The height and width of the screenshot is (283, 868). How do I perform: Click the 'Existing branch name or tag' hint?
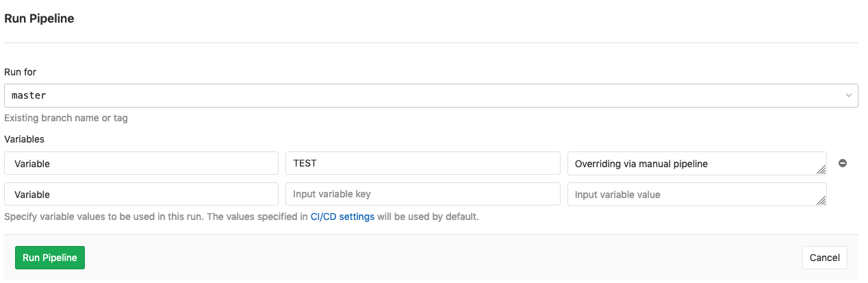tap(66, 118)
